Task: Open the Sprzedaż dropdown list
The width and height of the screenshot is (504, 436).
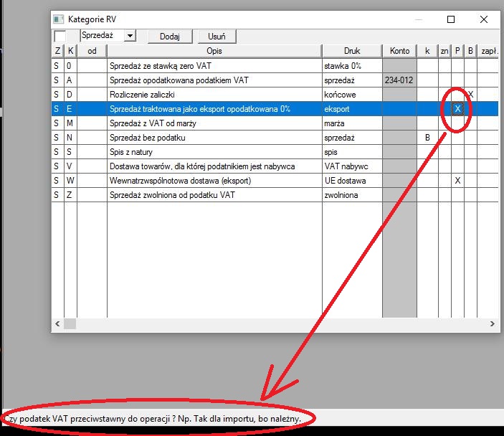Action: [129, 35]
